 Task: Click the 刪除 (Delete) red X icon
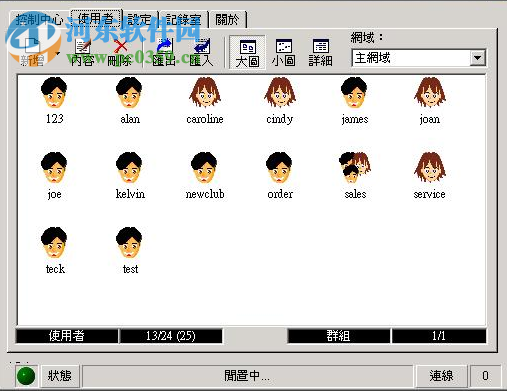120,47
